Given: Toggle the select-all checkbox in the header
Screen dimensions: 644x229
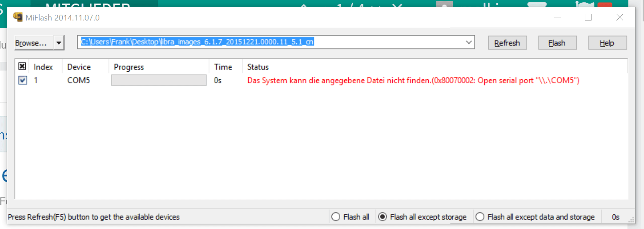Looking at the screenshot, I should [x=22, y=66].
